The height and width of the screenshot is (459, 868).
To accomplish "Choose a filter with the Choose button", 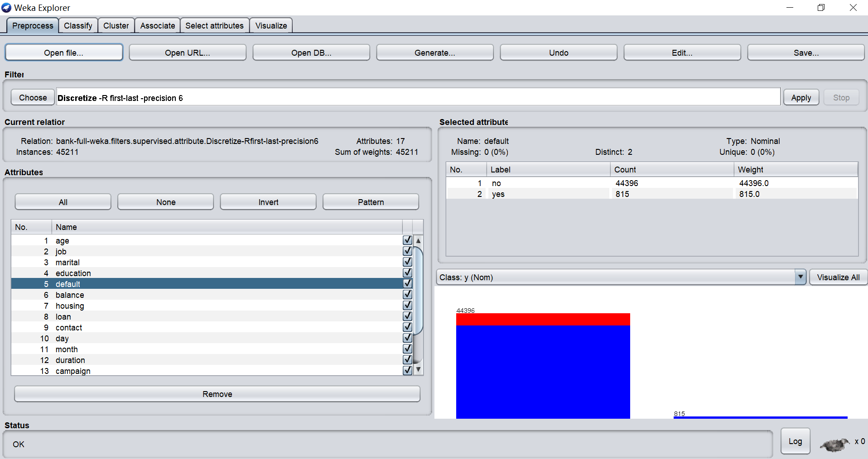I will click(33, 98).
